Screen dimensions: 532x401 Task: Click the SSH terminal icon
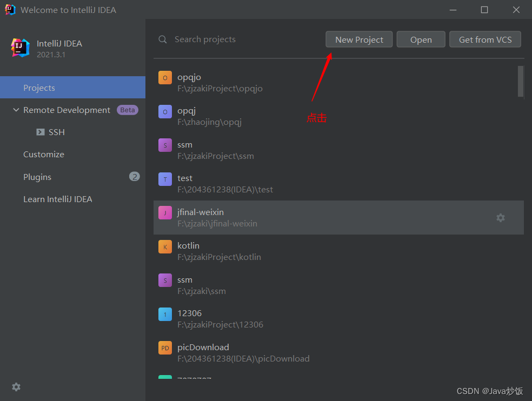click(x=41, y=132)
